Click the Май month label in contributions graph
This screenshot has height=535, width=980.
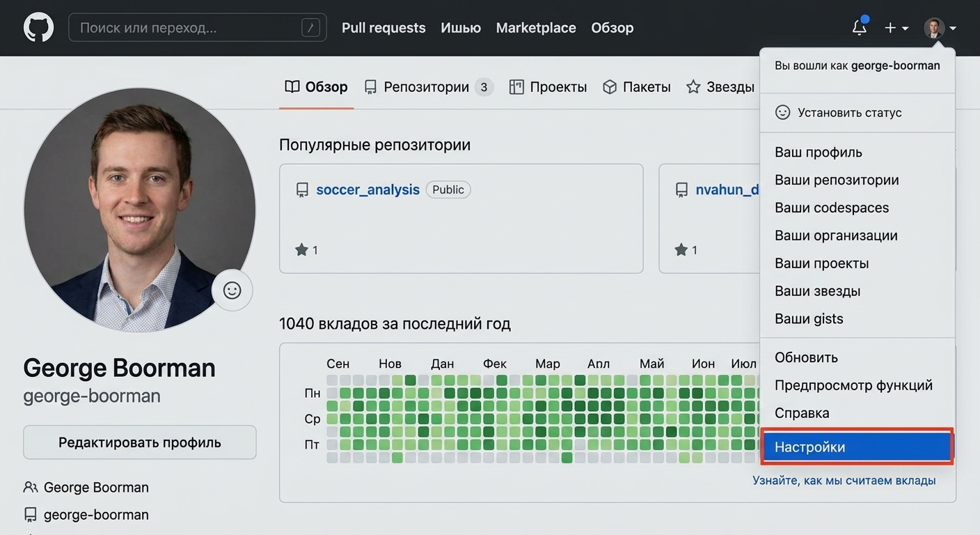(651, 364)
